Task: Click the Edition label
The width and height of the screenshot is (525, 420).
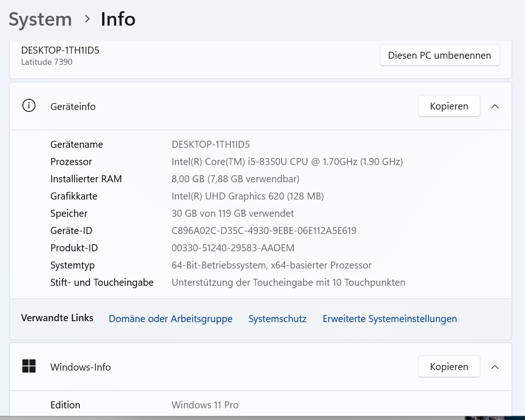Action: point(65,405)
